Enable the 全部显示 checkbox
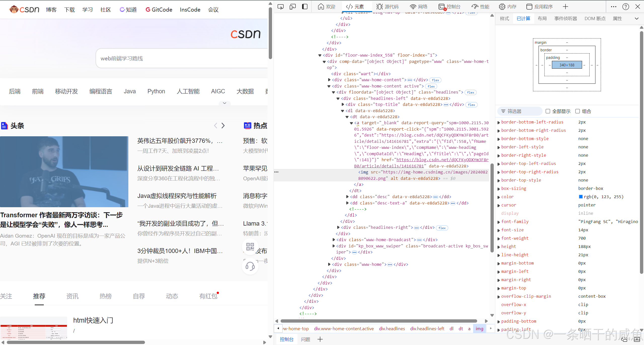 (548, 111)
